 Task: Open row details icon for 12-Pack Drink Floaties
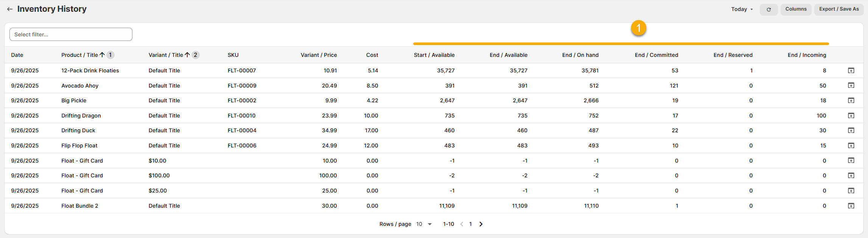[851, 70]
